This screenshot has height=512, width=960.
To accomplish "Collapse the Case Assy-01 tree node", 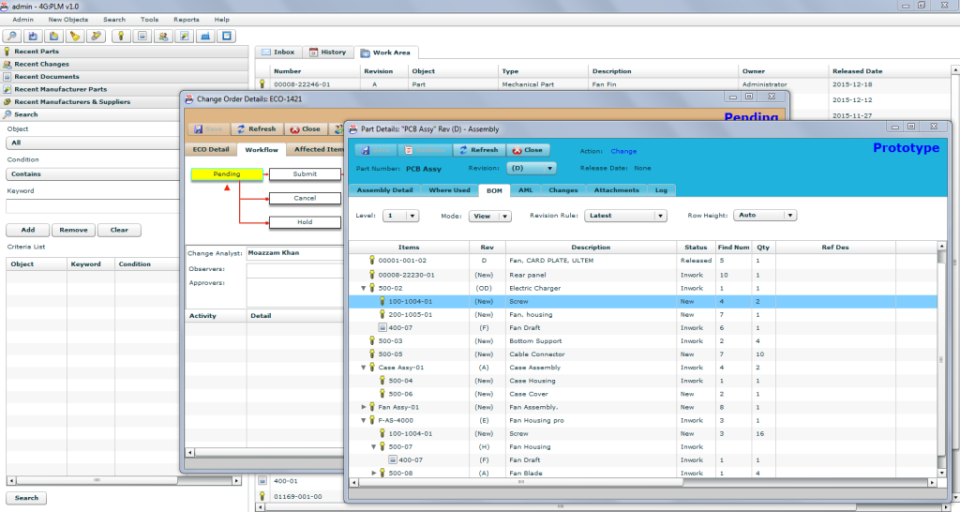I will pos(364,367).
